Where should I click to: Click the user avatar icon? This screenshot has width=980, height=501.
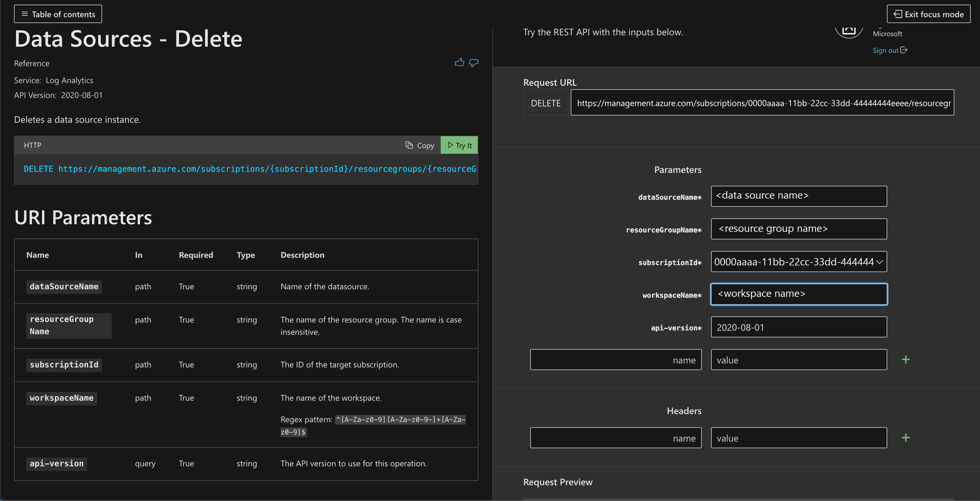(x=849, y=30)
